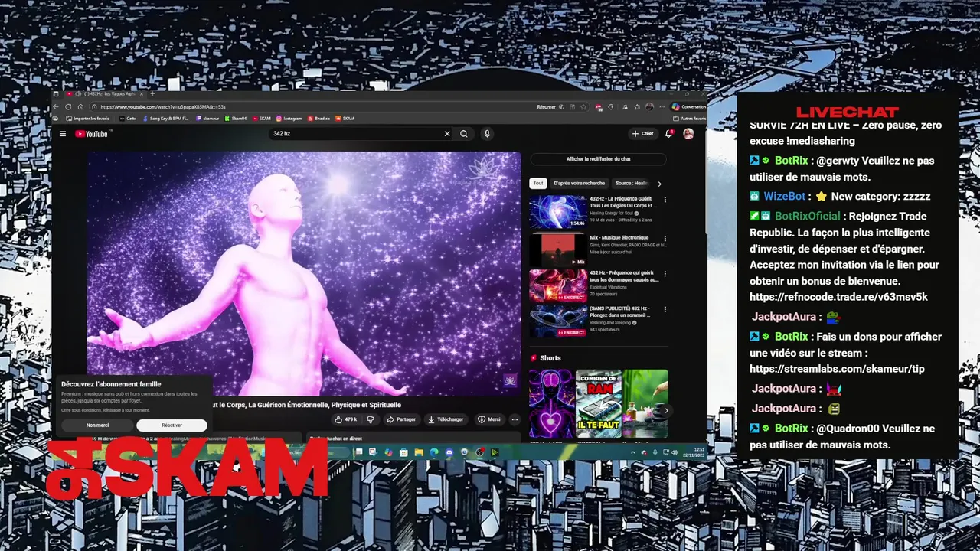Open options for SANS PUBLICITÉ 432 Hz video
Image resolution: width=980 pixels, height=551 pixels.
coord(665,309)
